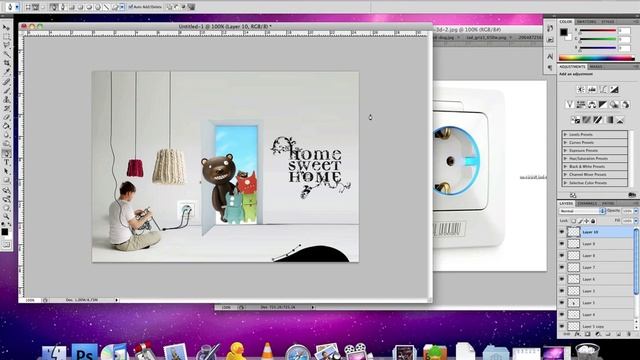Select the Move tool
The width and height of the screenshot is (640, 360).
[6, 27]
